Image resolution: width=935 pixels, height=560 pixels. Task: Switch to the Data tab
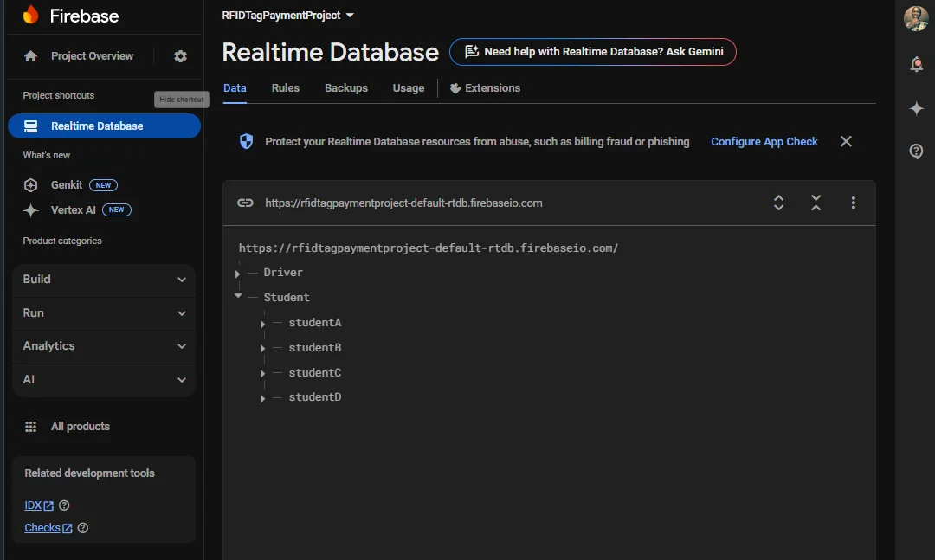point(235,88)
